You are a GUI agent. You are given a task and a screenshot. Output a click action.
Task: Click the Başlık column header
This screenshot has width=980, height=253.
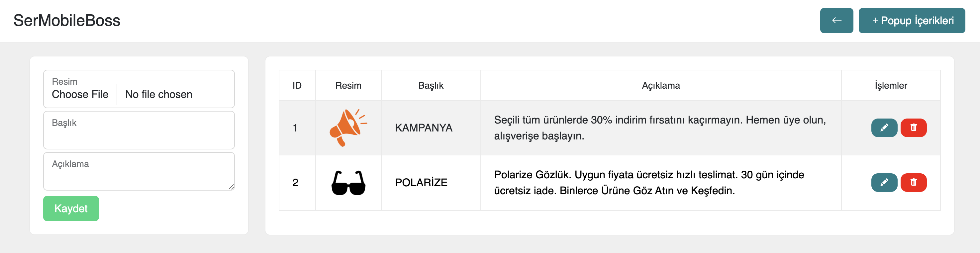[431, 86]
